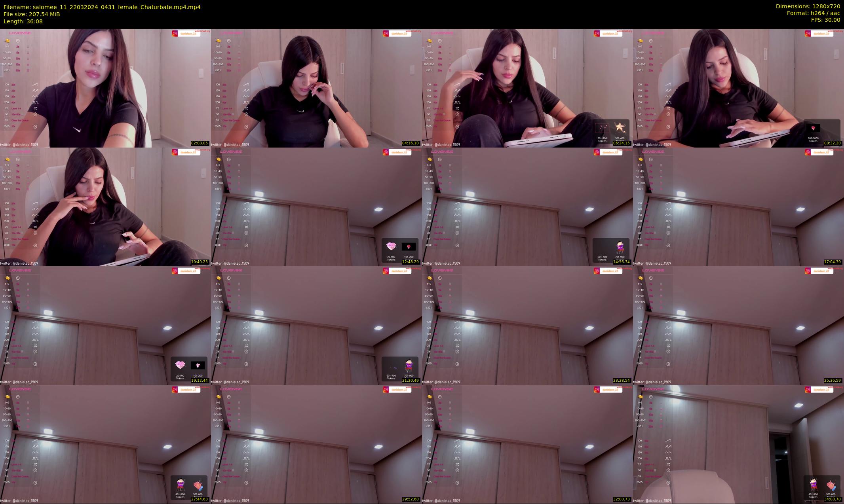
Task: Pick the last thumbnail stamped 34:08.78
Action: (738, 444)
